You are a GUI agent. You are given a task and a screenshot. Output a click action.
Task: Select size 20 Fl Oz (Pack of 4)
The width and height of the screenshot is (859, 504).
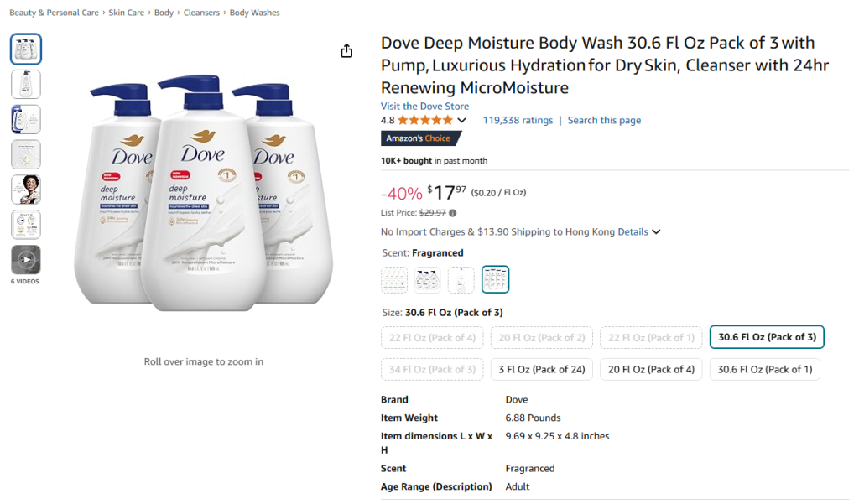(x=651, y=369)
